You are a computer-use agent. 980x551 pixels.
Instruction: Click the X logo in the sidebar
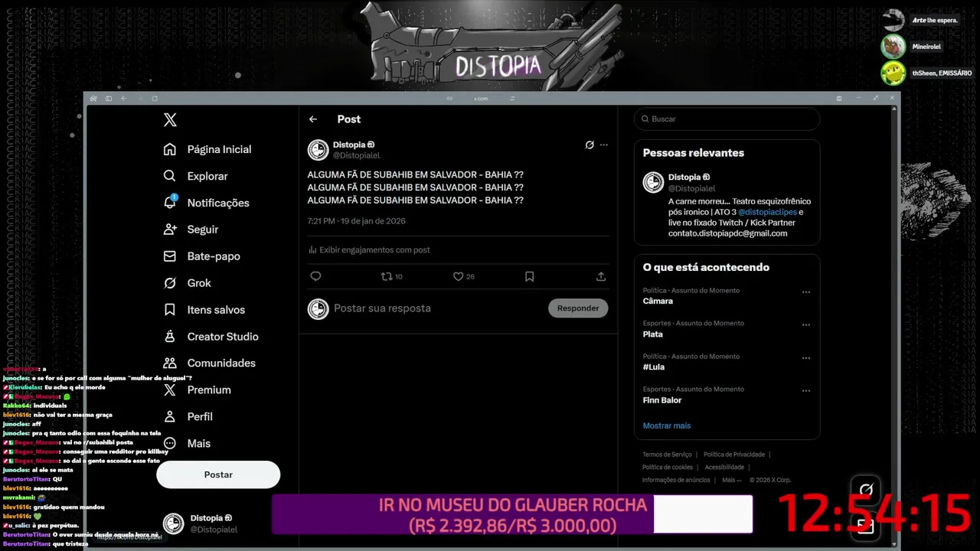(x=170, y=119)
